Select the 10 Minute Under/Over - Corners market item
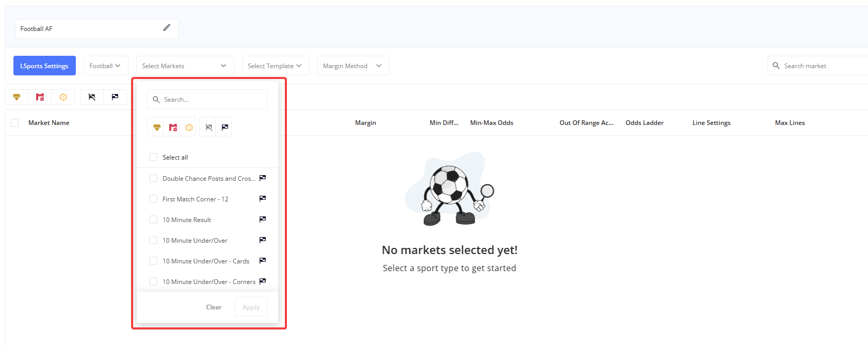The width and height of the screenshot is (868, 346). (x=208, y=282)
